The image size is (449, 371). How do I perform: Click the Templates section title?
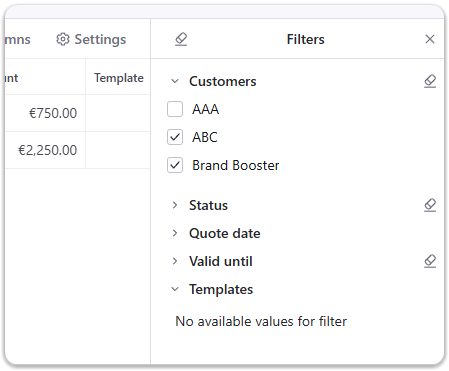(221, 290)
